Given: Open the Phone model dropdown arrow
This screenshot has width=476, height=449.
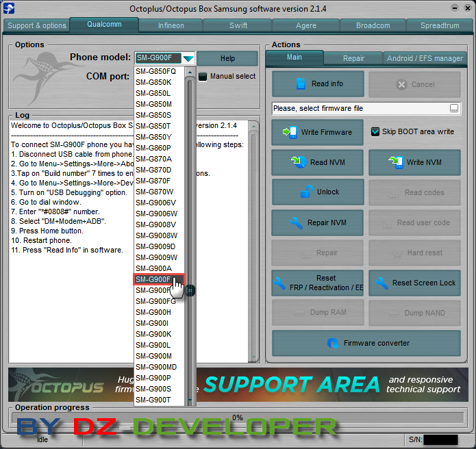Looking at the screenshot, I should (x=188, y=58).
